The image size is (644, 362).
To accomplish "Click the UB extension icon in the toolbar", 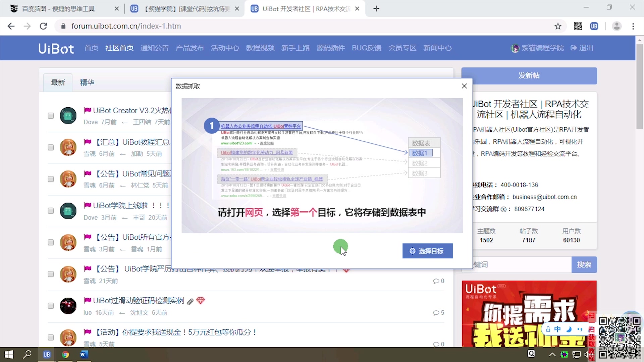I will [594, 26].
